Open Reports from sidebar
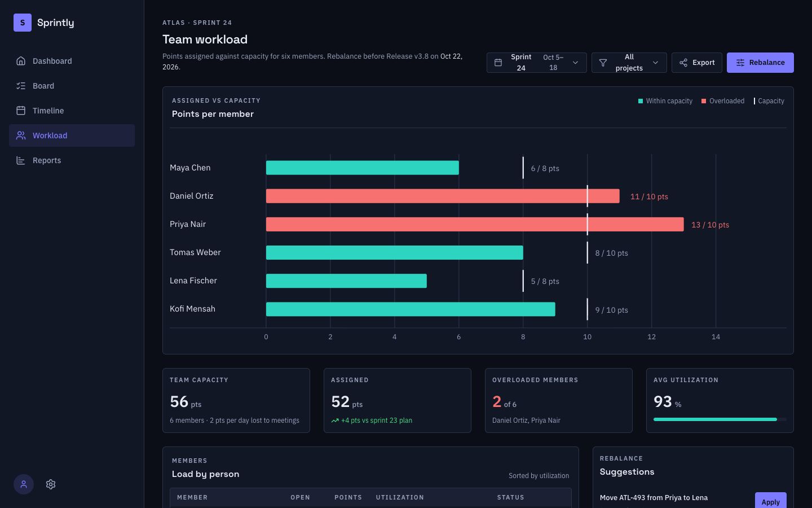 [x=72, y=160]
